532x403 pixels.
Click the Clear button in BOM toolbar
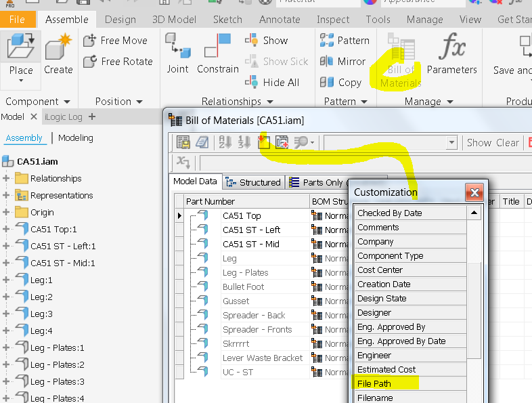pos(507,143)
